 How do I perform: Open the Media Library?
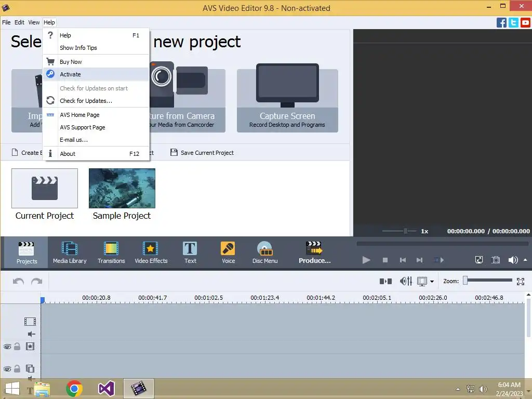[x=70, y=252]
